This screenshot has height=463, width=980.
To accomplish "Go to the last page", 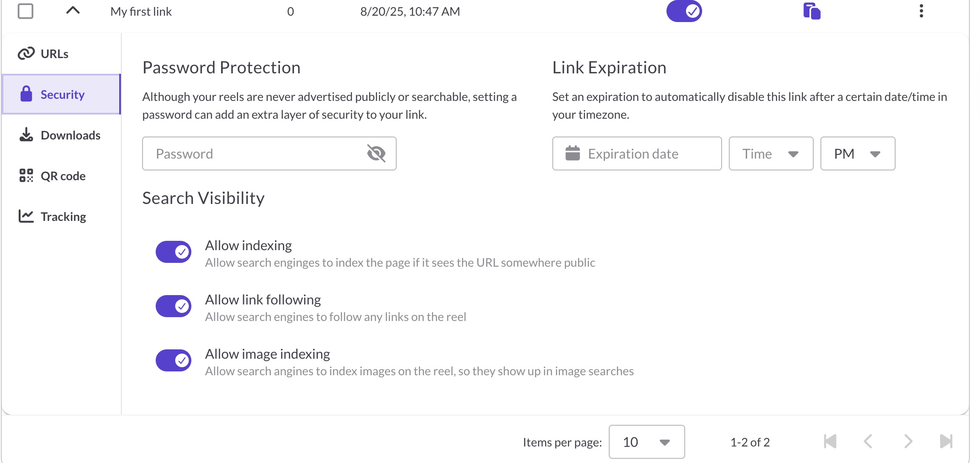I will (x=946, y=441).
